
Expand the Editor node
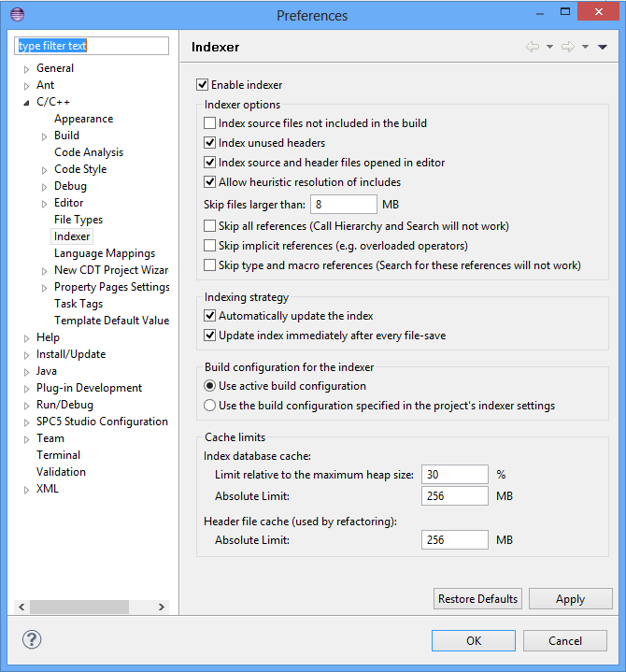coord(44,204)
